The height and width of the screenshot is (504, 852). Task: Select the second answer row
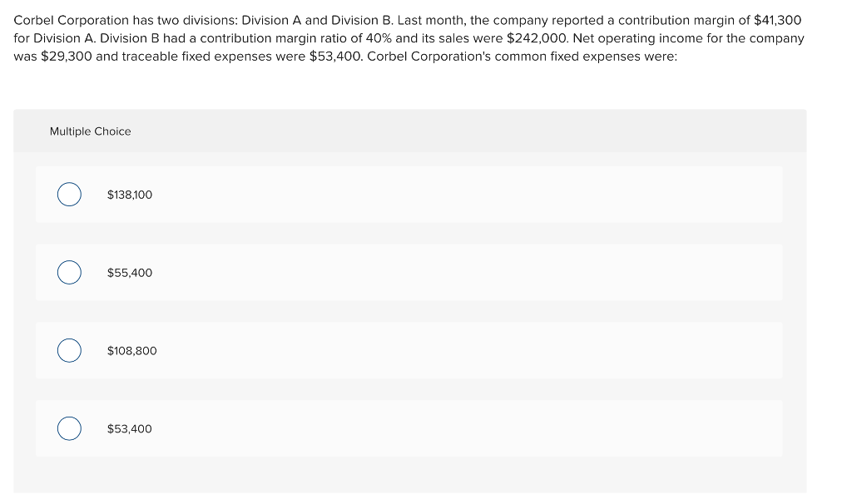(409, 272)
